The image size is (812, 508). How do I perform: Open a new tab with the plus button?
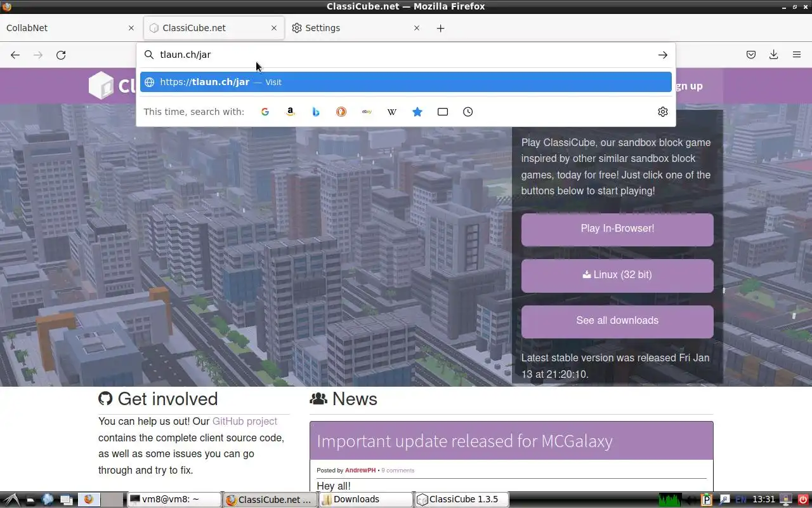coord(441,28)
